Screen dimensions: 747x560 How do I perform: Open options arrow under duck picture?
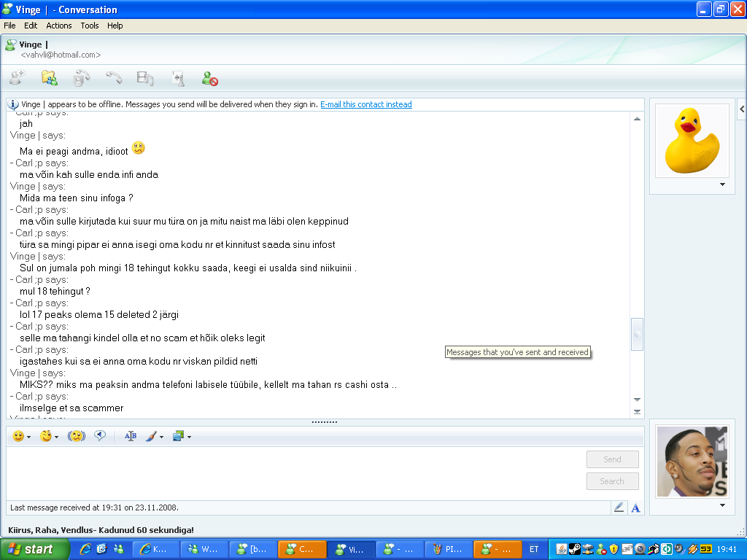point(722,185)
